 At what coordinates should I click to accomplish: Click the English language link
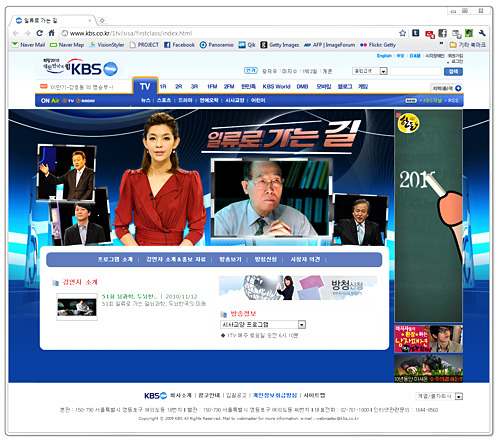click(384, 56)
